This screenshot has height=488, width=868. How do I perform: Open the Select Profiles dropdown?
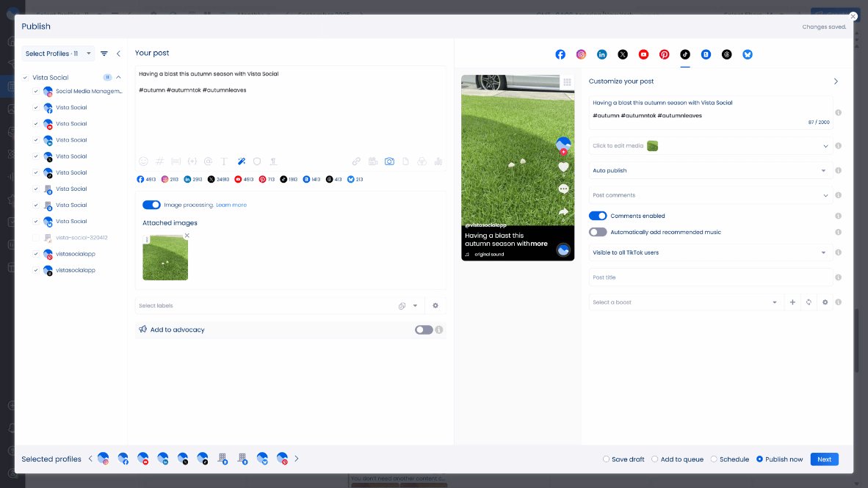(x=58, y=53)
